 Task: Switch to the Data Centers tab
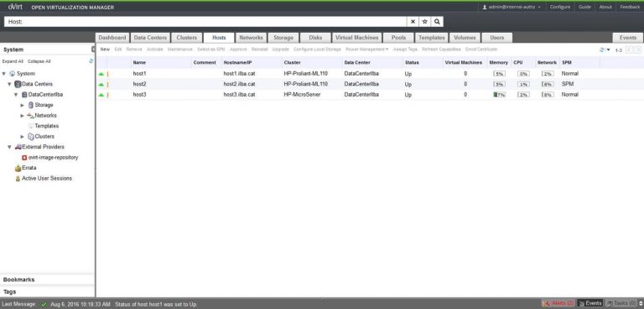tap(150, 38)
